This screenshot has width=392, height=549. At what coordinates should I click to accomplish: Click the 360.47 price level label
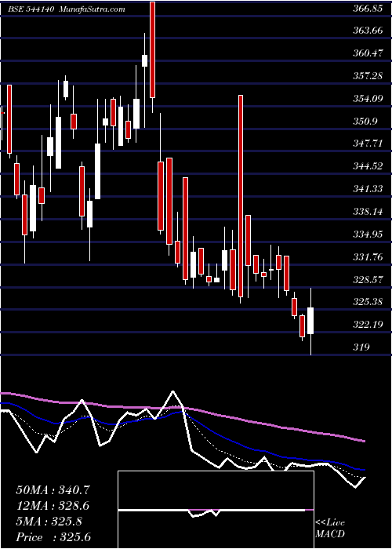pos(367,53)
